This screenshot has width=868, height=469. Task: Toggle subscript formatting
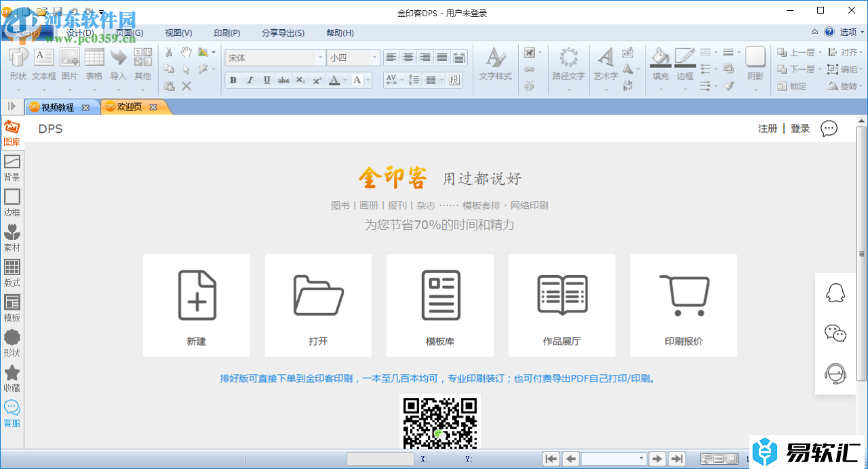(x=300, y=80)
